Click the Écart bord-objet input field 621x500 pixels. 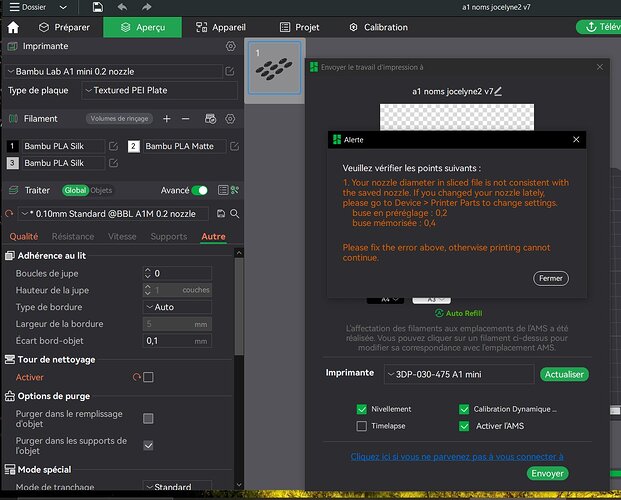[177, 341]
